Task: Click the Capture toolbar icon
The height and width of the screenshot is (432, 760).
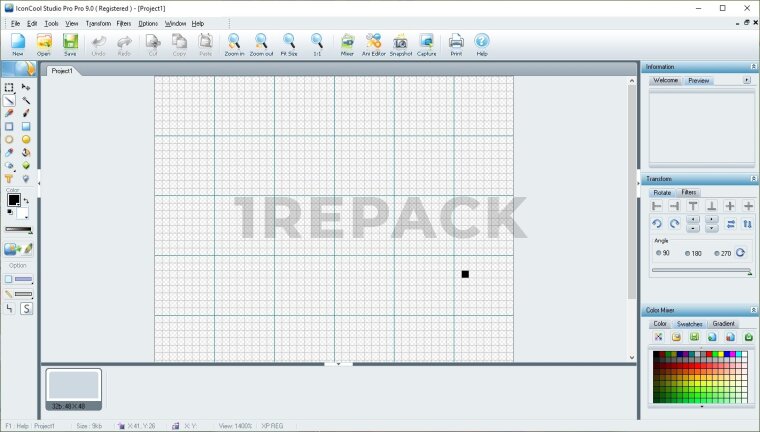Action: (426, 44)
